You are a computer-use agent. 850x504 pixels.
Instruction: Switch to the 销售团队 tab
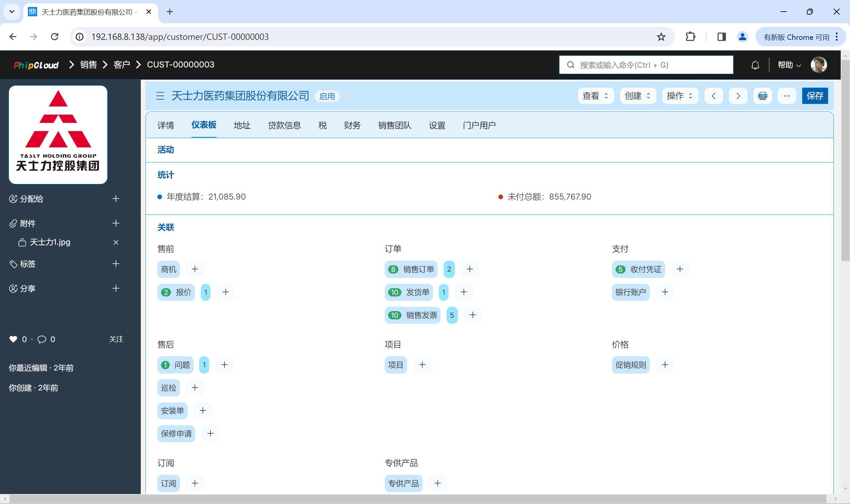pyautogui.click(x=394, y=125)
